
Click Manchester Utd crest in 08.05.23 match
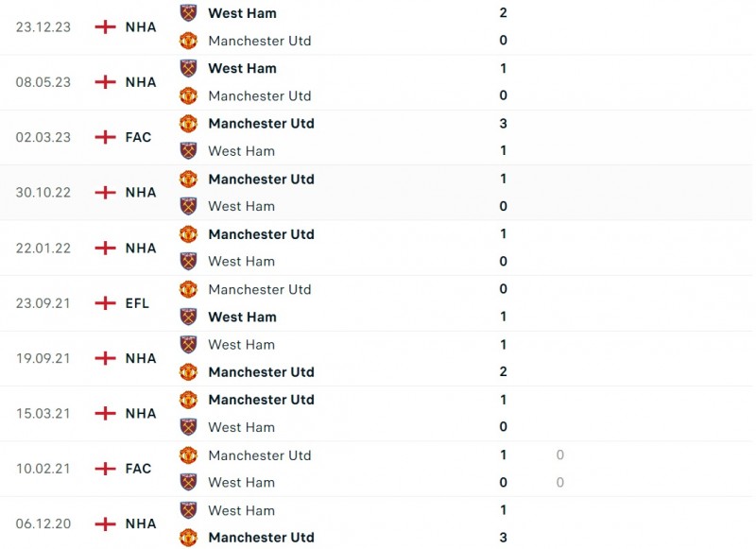(x=188, y=95)
